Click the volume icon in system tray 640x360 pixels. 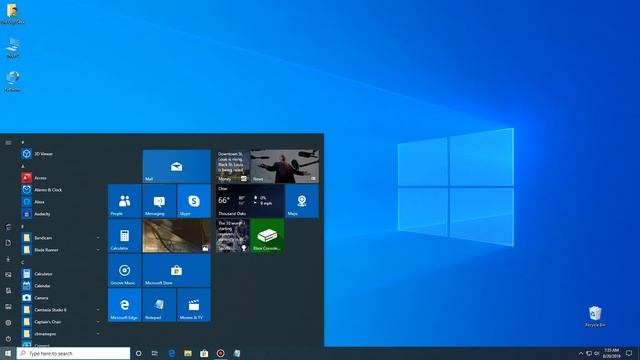tap(596, 353)
